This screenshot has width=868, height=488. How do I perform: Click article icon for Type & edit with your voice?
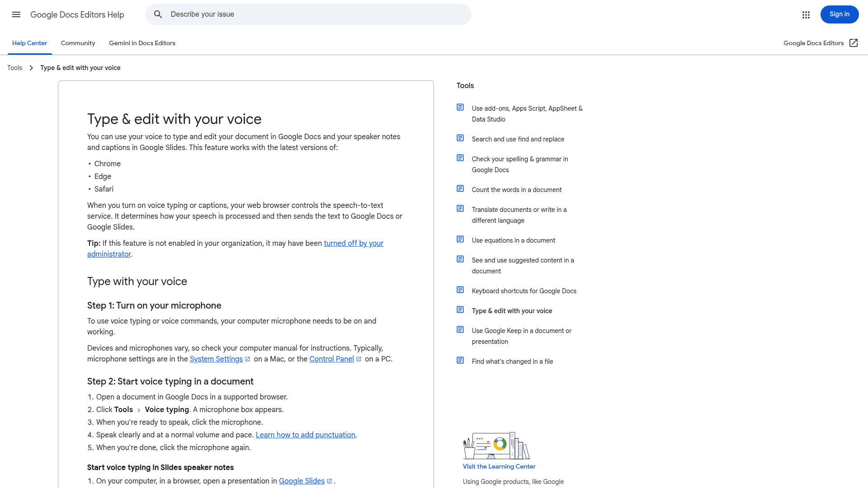[460, 310]
